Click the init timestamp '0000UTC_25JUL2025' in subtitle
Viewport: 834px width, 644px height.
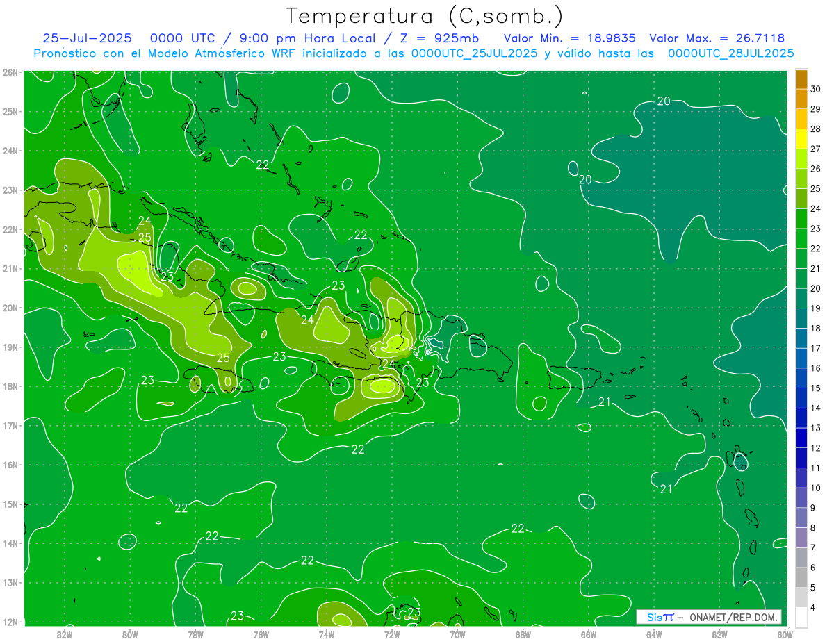click(474, 53)
